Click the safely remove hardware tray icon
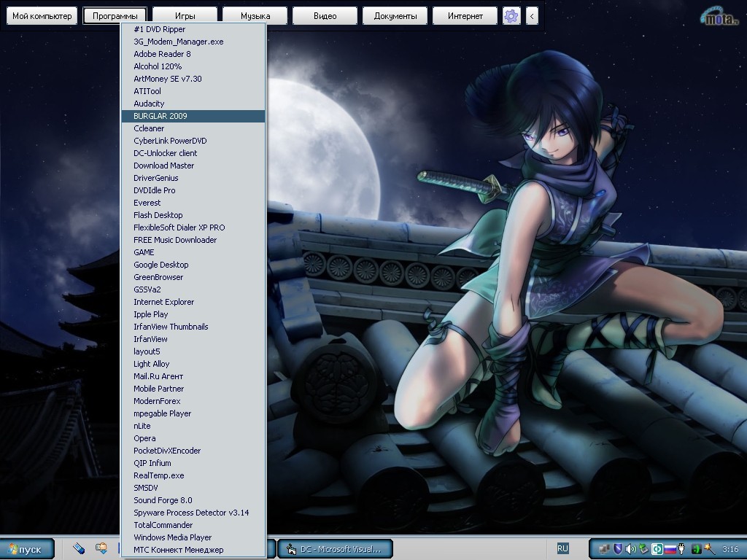747x560 pixels. click(x=643, y=548)
